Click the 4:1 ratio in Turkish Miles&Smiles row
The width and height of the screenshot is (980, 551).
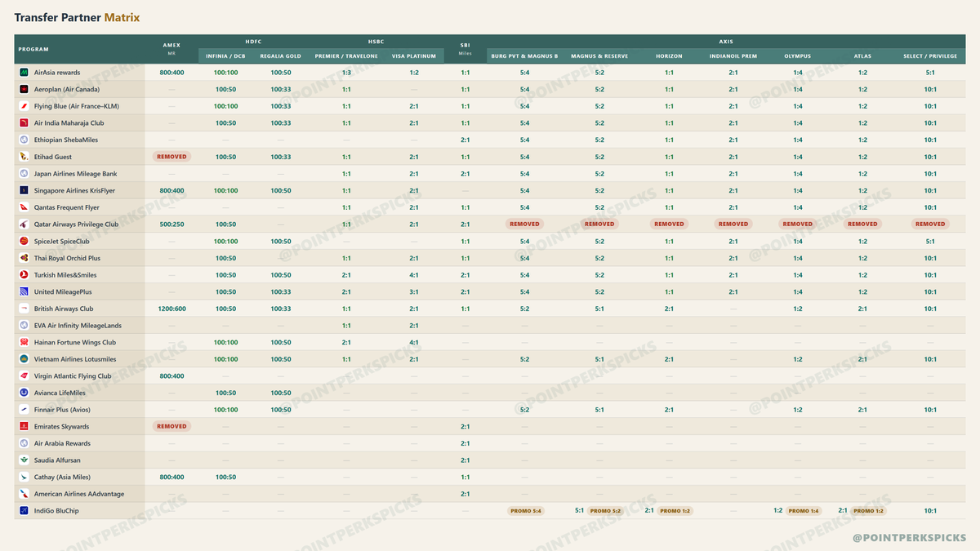point(414,275)
